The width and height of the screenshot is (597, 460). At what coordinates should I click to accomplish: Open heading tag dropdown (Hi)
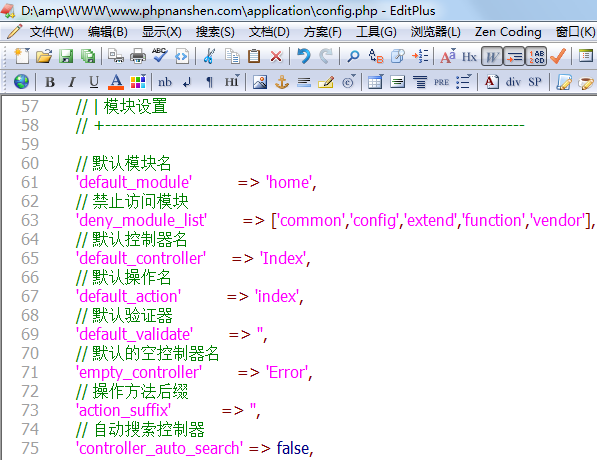[x=231, y=81]
